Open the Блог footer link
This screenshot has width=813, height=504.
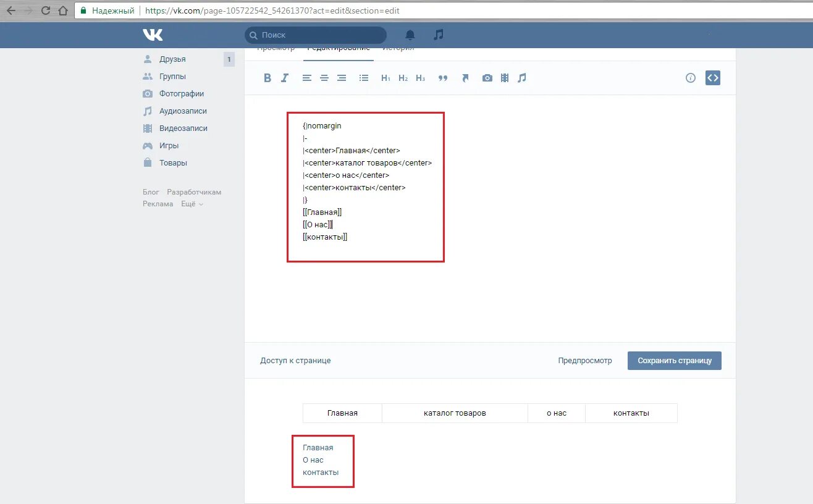[x=151, y=192]
